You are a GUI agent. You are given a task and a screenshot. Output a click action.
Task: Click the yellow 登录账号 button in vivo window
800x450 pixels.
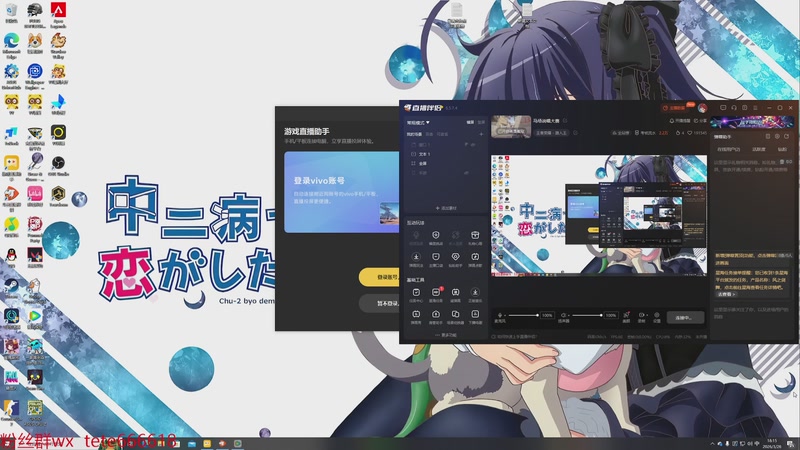point(379,277)
